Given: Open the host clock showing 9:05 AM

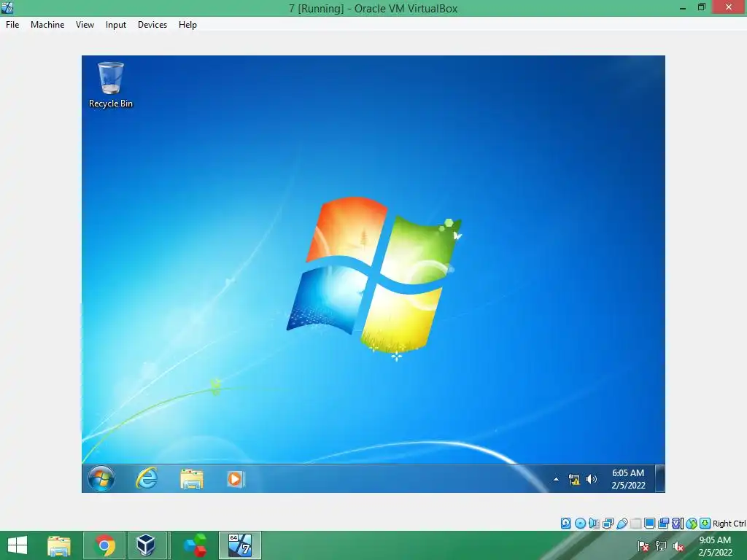Looking at the screenshot, I should (x=715, y=546).
